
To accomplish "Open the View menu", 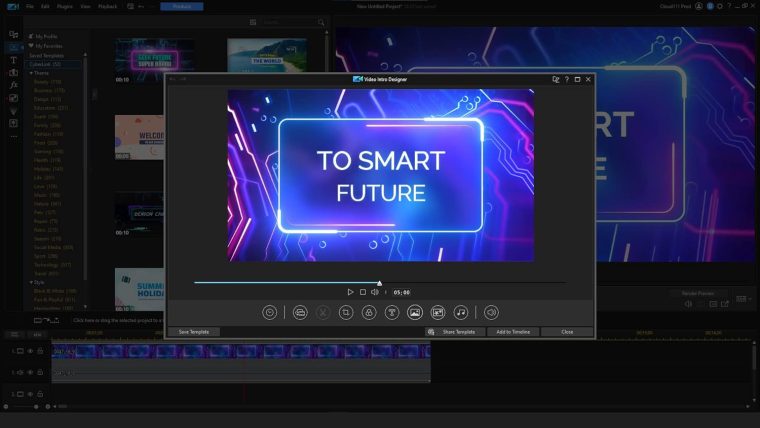I will 85,7.
